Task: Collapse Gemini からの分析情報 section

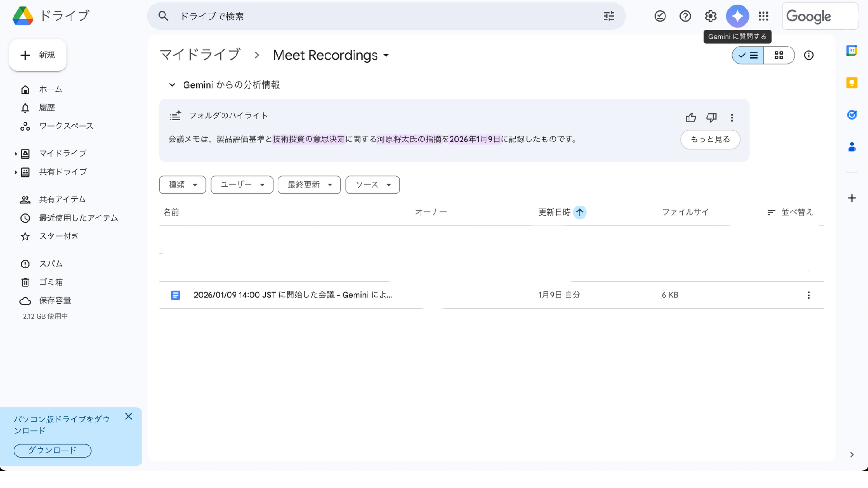Action: (x=172, y=85)
